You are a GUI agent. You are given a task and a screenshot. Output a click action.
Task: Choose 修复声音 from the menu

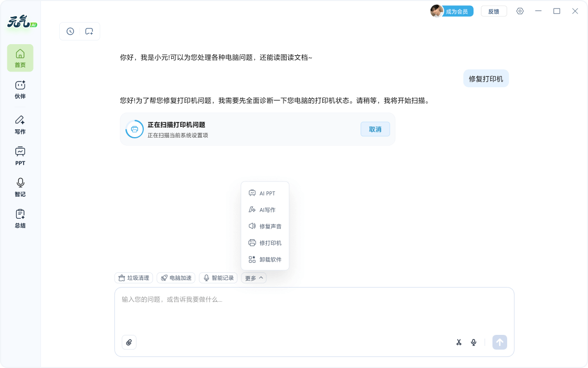click(265, 227)
